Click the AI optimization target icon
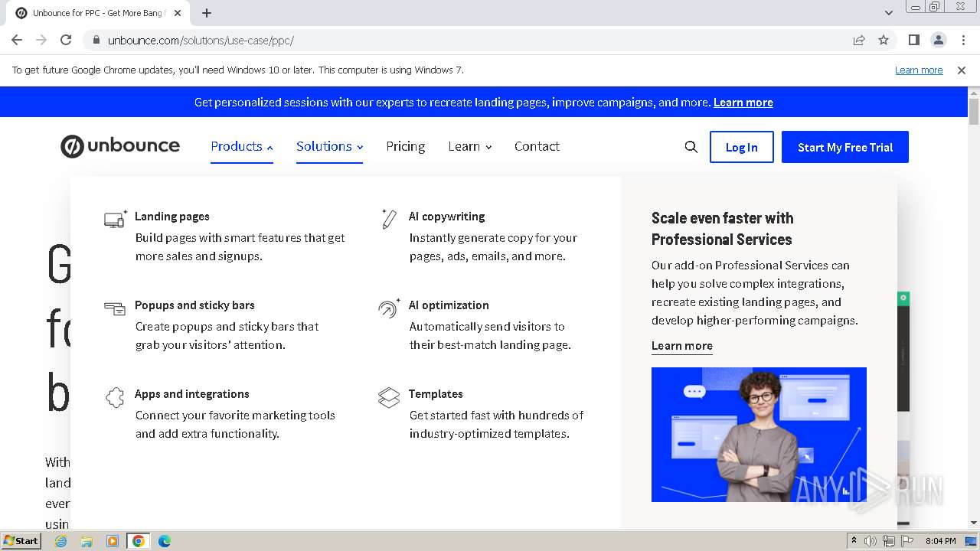The width and height of the screenshot is (980, 551). (389, 308)
